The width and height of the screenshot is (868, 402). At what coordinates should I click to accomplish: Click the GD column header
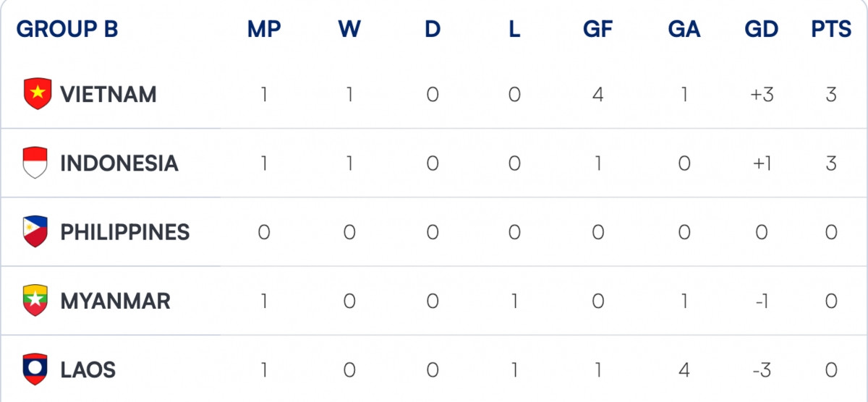coord(761,30)
